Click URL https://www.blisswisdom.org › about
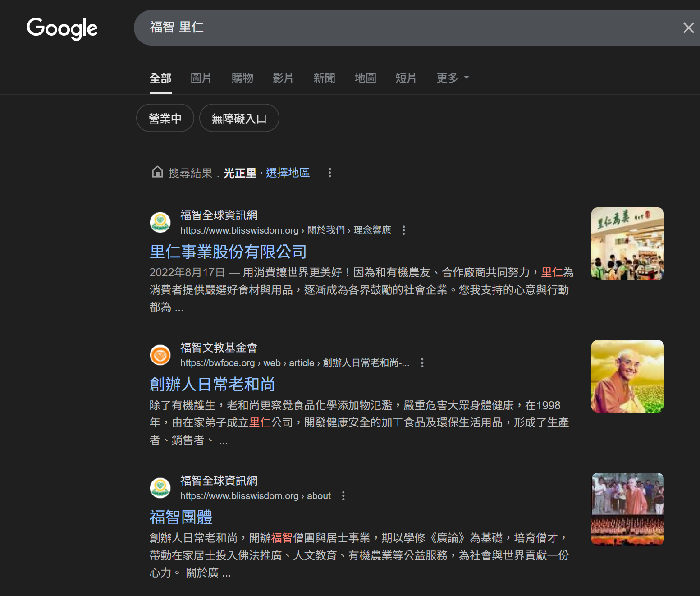The width and height of the screenshot is (700, 596). (256, 496)
